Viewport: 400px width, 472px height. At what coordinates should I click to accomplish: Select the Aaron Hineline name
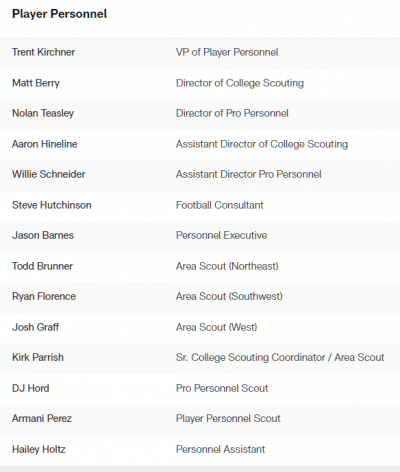pos(44,144)
